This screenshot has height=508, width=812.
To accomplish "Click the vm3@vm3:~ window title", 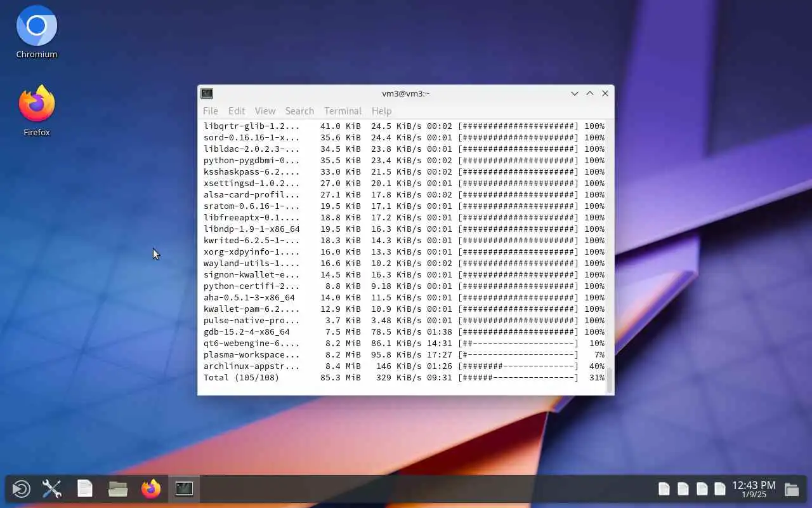I will coord(406,93).
